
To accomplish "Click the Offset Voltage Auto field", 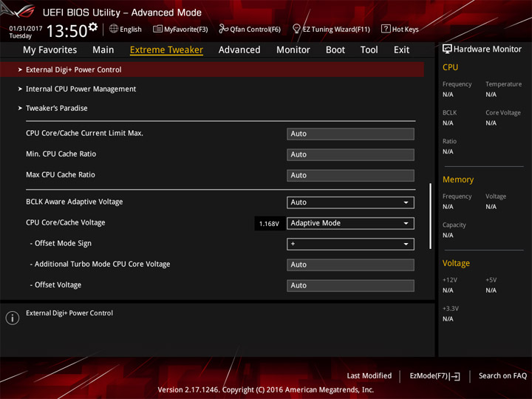I will [350, 285].
